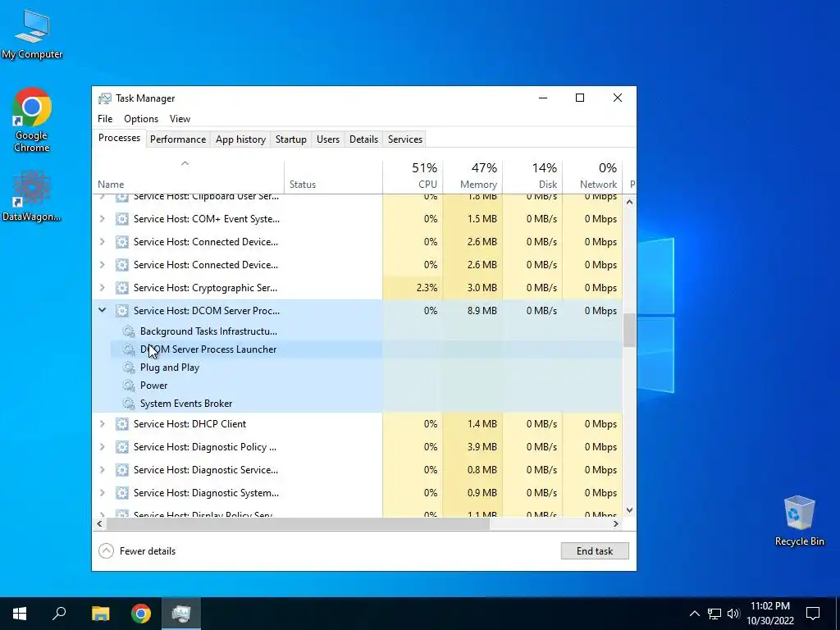Sort processes by CPU column
Viewport: 840px width, 630px height.
coord(413,177)
